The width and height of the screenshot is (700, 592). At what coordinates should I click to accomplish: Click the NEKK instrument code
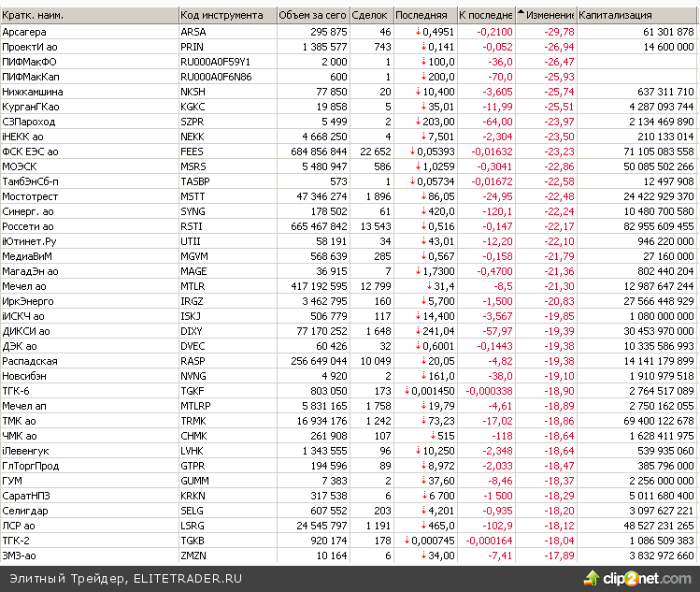click(x=193, y=137)
